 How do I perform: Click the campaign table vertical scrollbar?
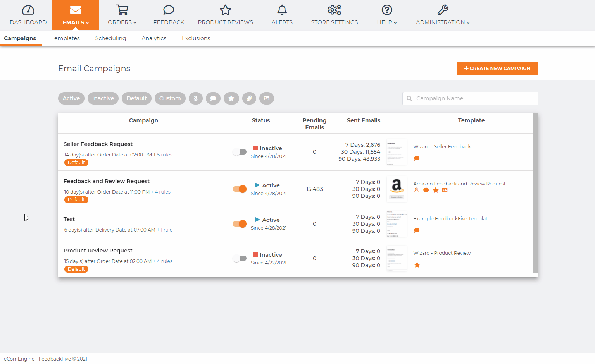click(x=536, y=193)
